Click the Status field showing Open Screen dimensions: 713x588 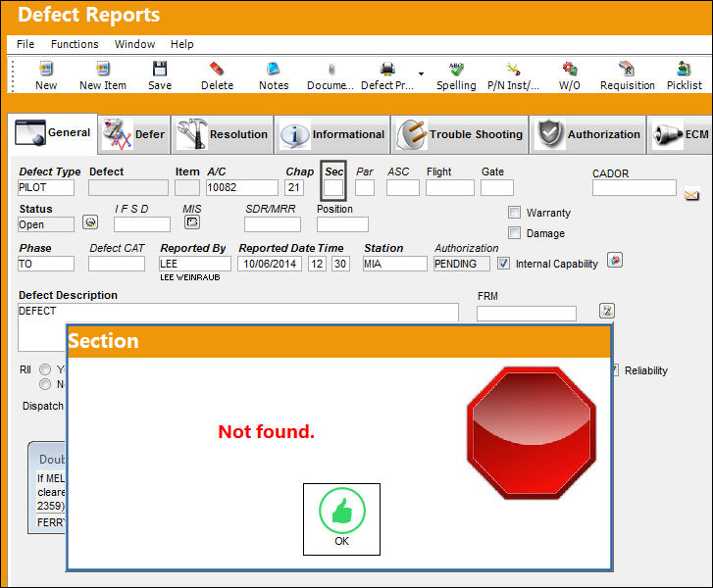(x=46, y=224)
